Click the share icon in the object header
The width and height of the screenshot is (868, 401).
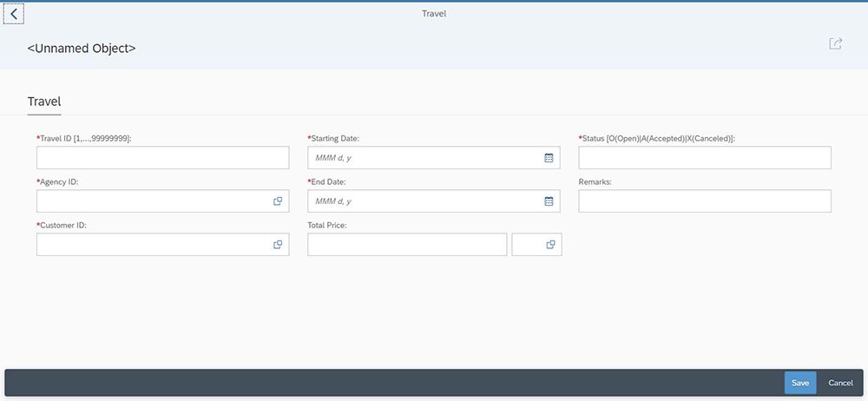click(835, 44)
